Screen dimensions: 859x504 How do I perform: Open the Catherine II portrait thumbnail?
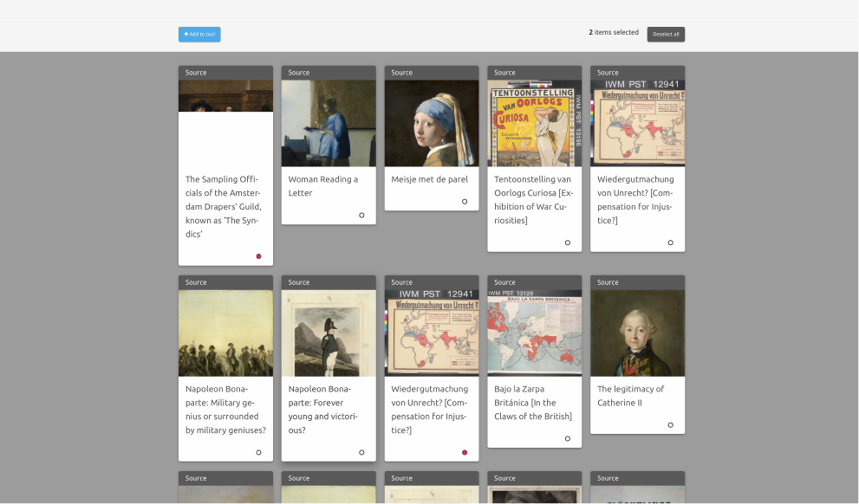pyautogui.click(x=637, y=333)
